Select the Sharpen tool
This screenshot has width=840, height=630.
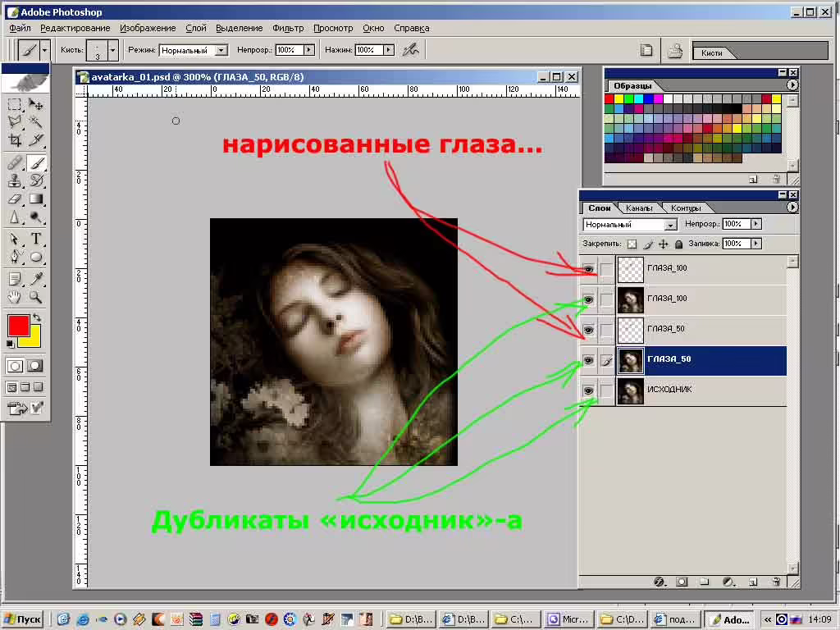(x=15, y=217)
